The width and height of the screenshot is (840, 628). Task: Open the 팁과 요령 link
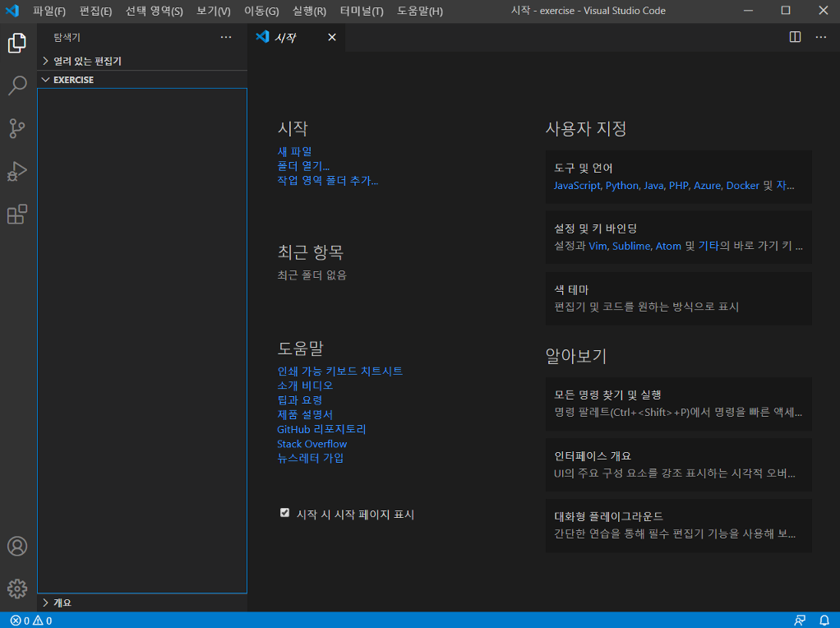coord(299,399)
